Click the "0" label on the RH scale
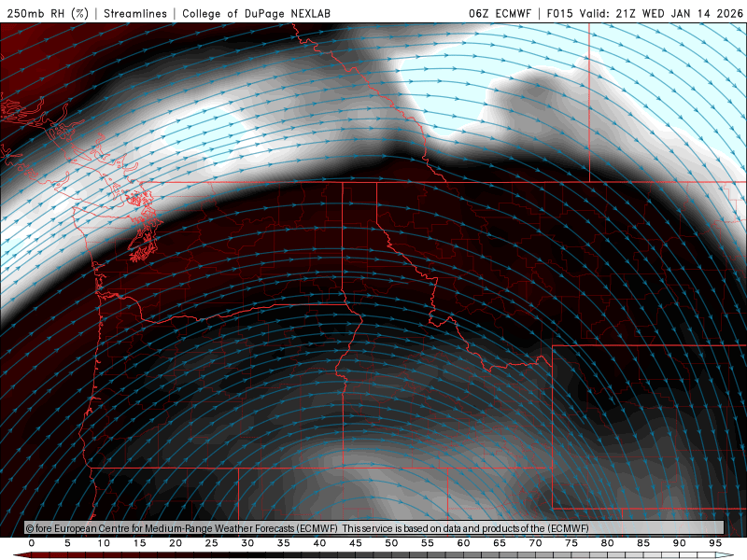This screenshot has width=747, height=560. [x=32, y=543]
